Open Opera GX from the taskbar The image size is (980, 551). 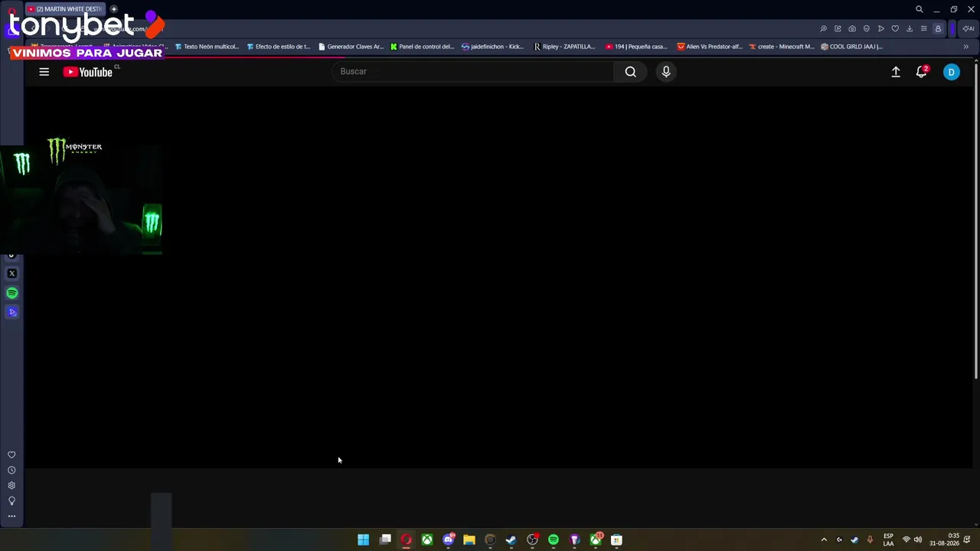pyautogui.click(x=406, y=540)
